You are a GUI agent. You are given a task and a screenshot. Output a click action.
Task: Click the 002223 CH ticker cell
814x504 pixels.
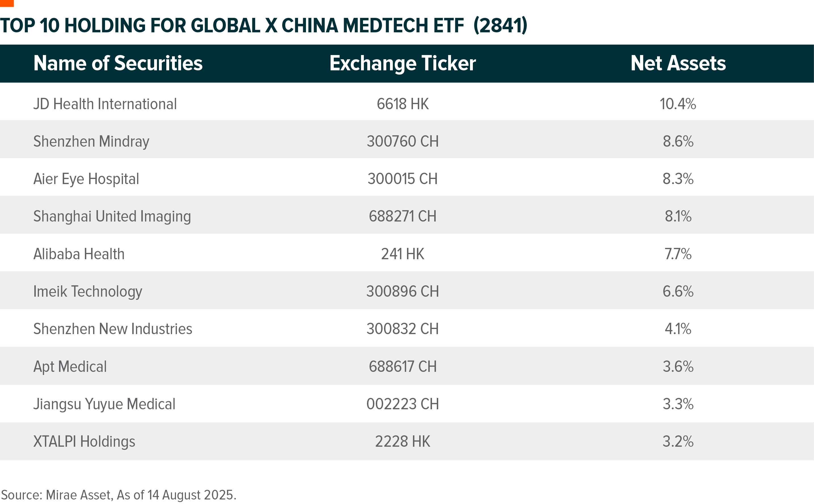[402, 404]
